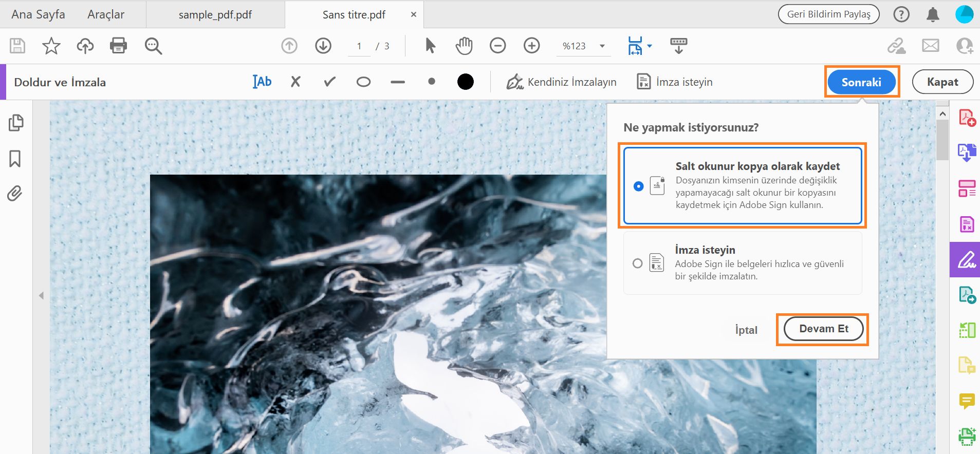
Task: Click İptal to cancel the dialog
Action: [x=746, y=330]
